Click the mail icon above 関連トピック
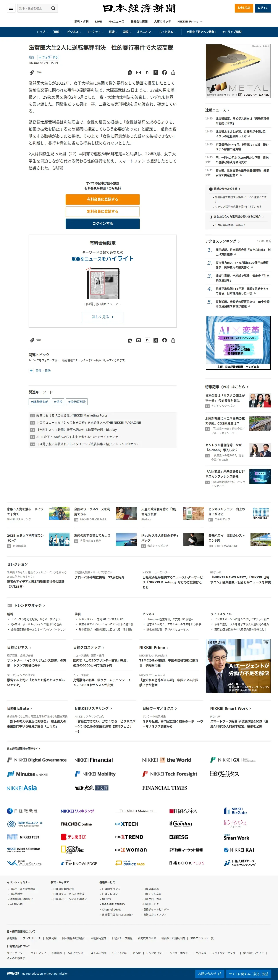278x980 pixels. (x=139, y=340)
